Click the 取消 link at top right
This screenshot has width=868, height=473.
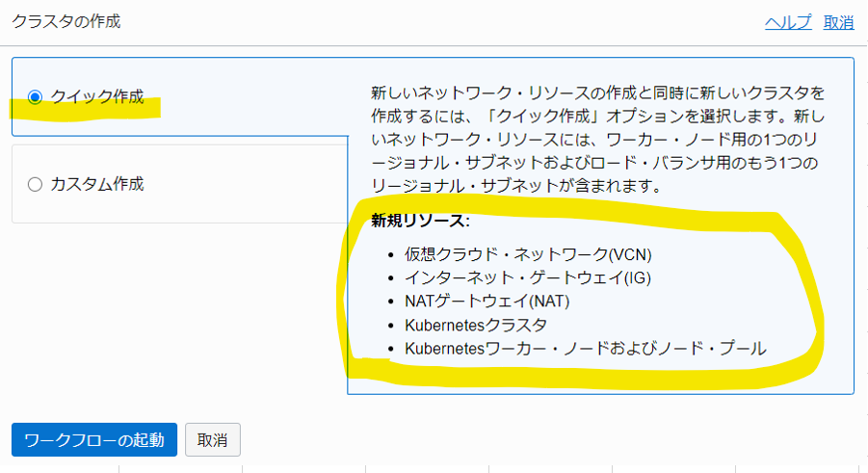click(839, 22)
